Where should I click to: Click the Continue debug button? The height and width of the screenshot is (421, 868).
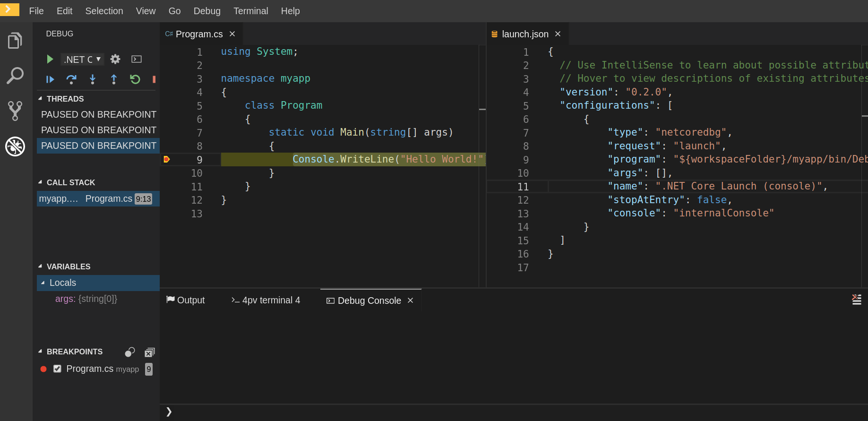coord(50,79)
